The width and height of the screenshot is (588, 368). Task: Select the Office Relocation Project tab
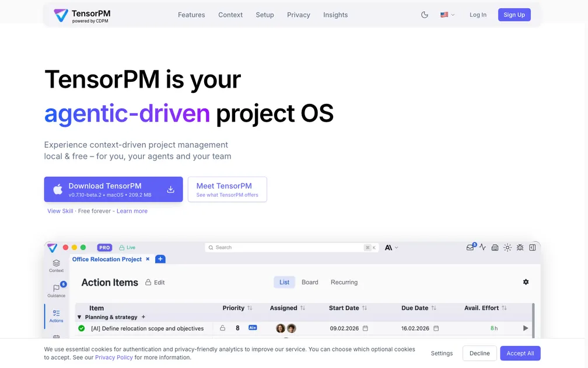(107, 259)
